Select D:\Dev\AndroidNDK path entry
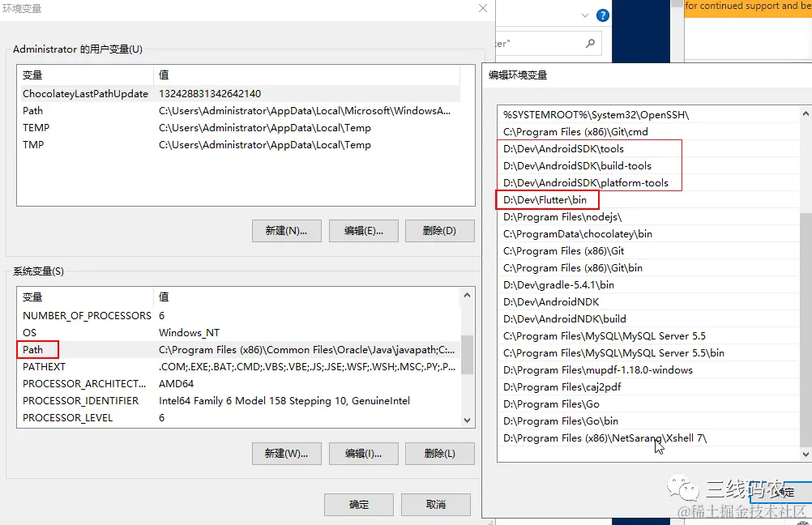This screenshot has height=525, width=812. coord(648,302)
